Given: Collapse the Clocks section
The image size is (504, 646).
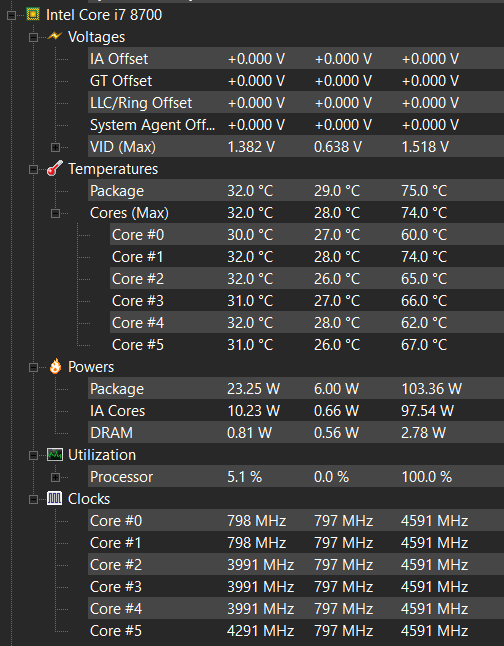Looking at the screenshot, I should 33,499.
